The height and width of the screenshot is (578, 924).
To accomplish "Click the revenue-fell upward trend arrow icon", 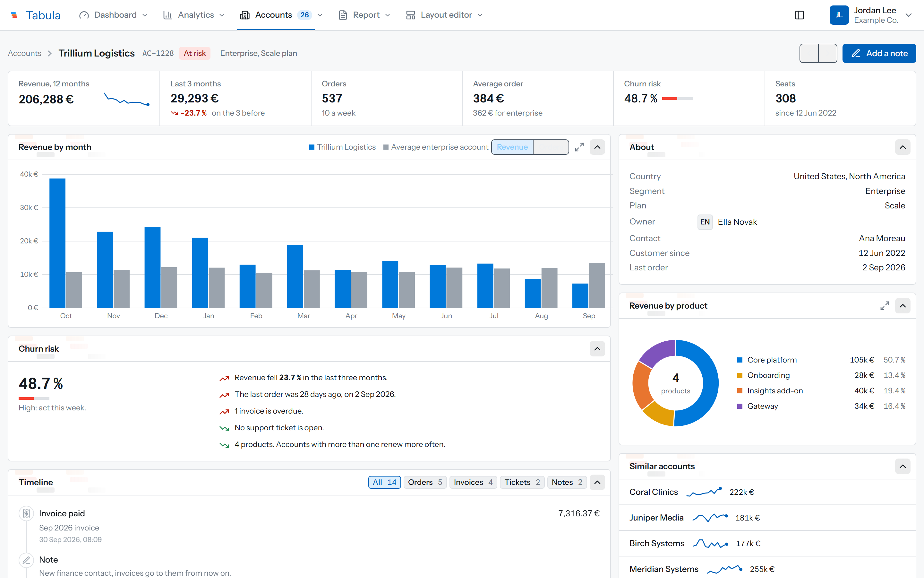I will point(224,378).
